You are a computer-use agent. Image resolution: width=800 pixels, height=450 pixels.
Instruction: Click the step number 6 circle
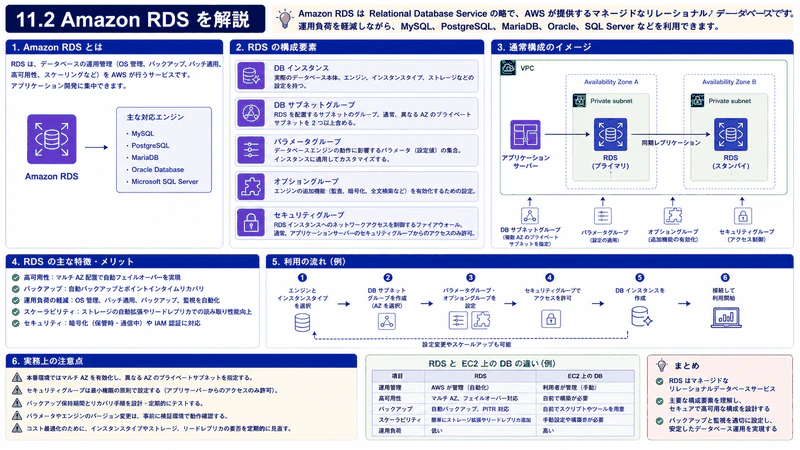[x=725, y=278]
